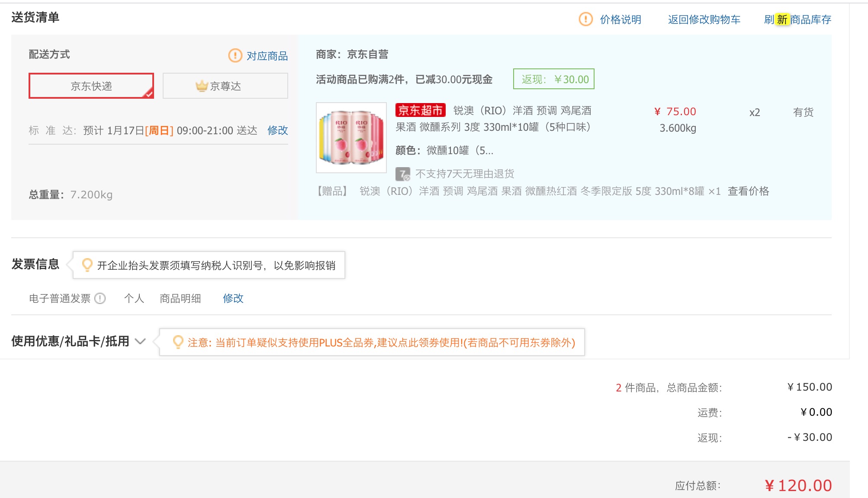The width and height of the screenshot is (868, 498).
Task: Click the RIO product thumbnail image
Action: (x=351, y=138)
